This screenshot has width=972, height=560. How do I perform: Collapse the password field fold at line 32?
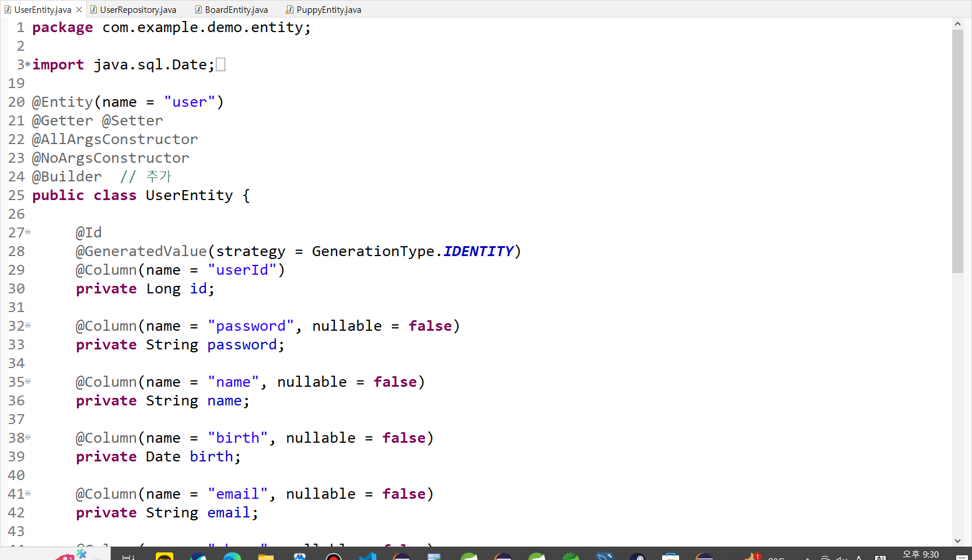tap(27, 325)
